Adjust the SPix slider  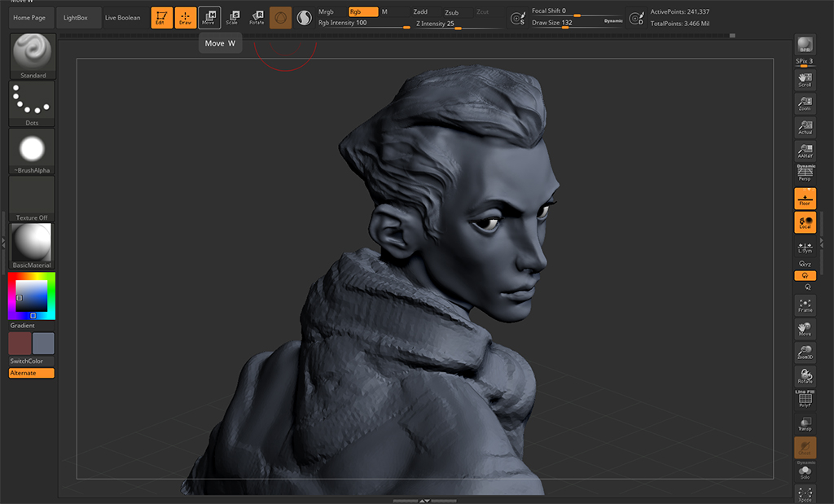click(804, 62)
